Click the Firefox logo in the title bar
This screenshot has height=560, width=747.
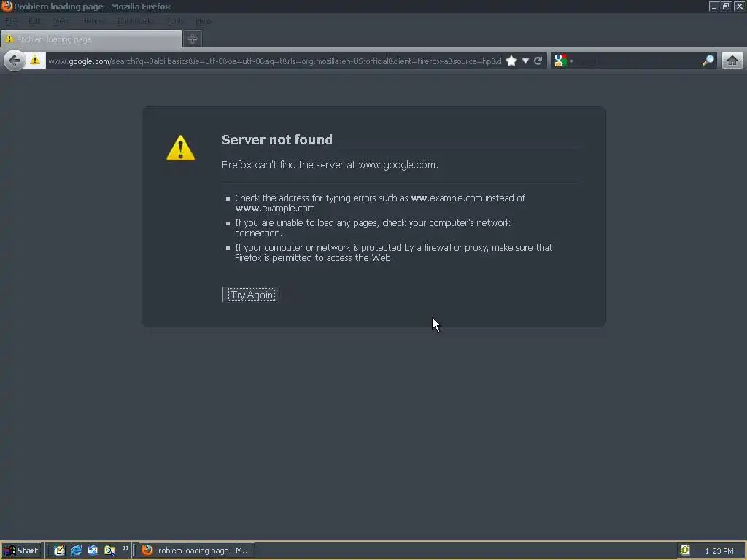[x=7, y=6]
